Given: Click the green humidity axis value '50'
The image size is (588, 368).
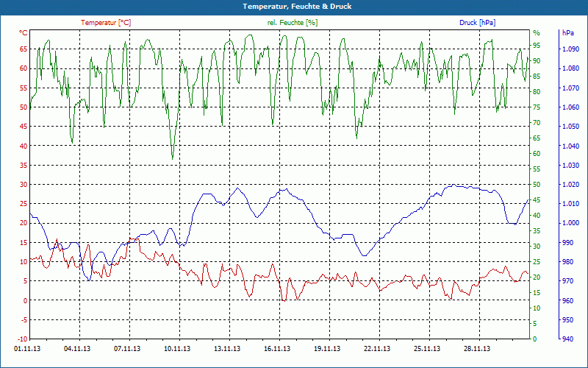Looking at the screenshot, I should point(537,185).
